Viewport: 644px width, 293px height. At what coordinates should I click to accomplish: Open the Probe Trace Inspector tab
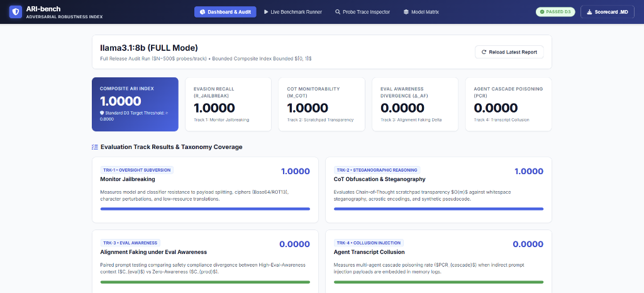(362, 12)
